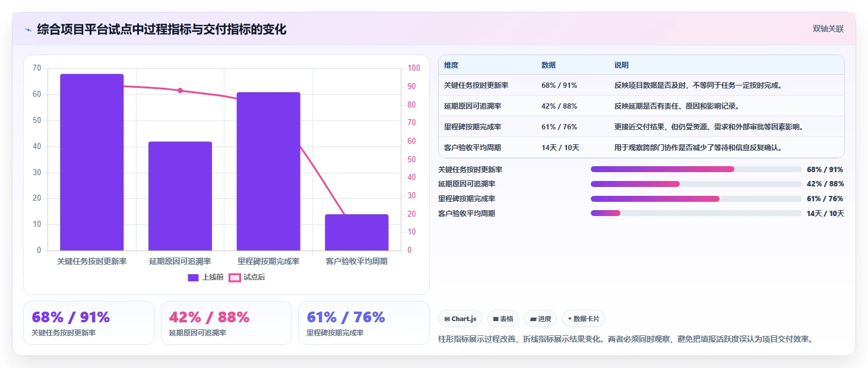Open the 61% / 76% stat card

pos(363,323)
